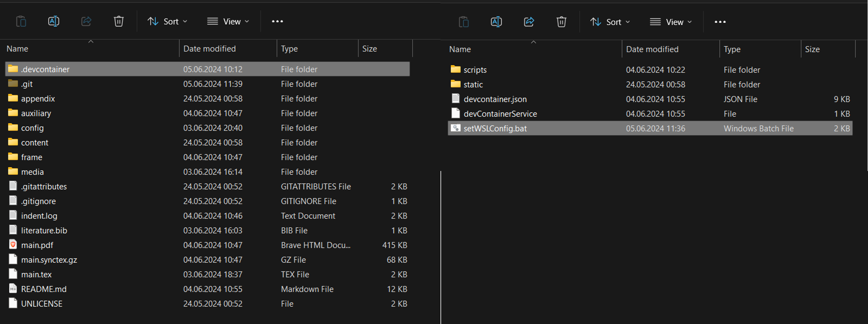Click Rename icon in left window toolbar
Image resolution: width=868 pixels, height=324 pixels.
(54, 22)
